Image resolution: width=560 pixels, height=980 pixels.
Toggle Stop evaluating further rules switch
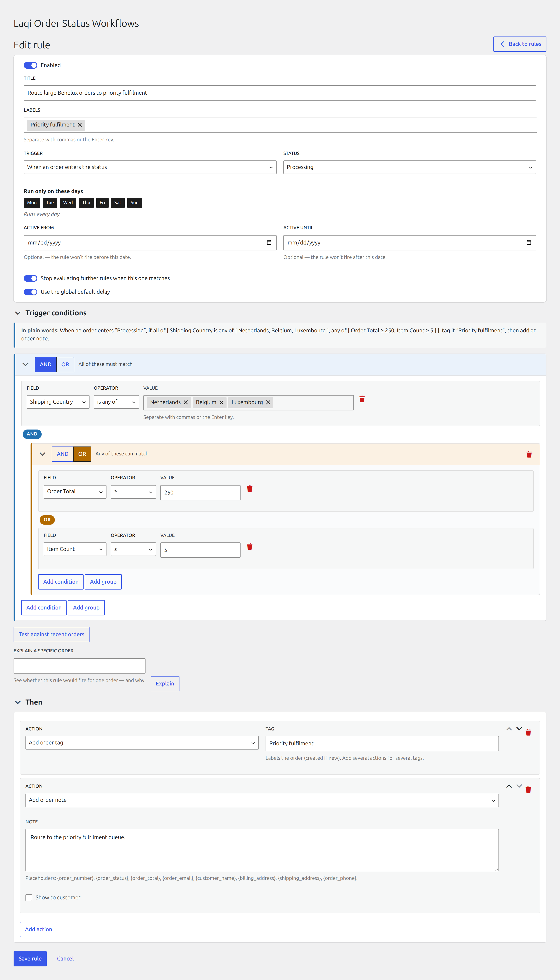click(x=30, y=278)
